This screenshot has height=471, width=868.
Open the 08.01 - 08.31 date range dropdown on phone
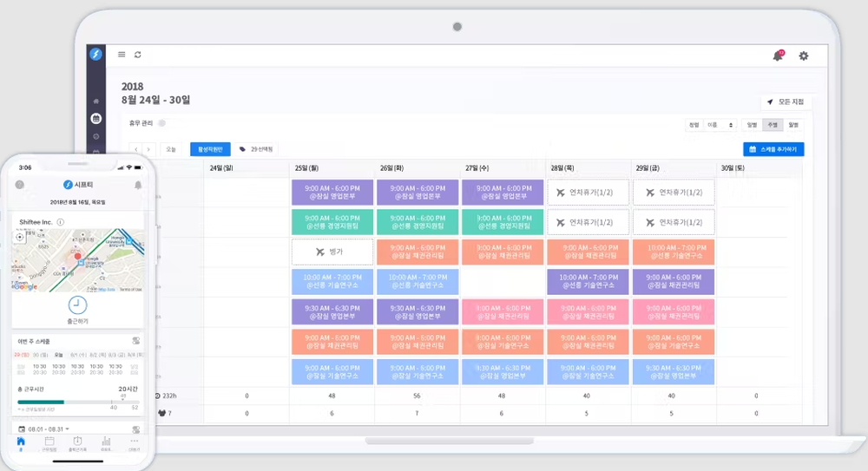[43, 429]
